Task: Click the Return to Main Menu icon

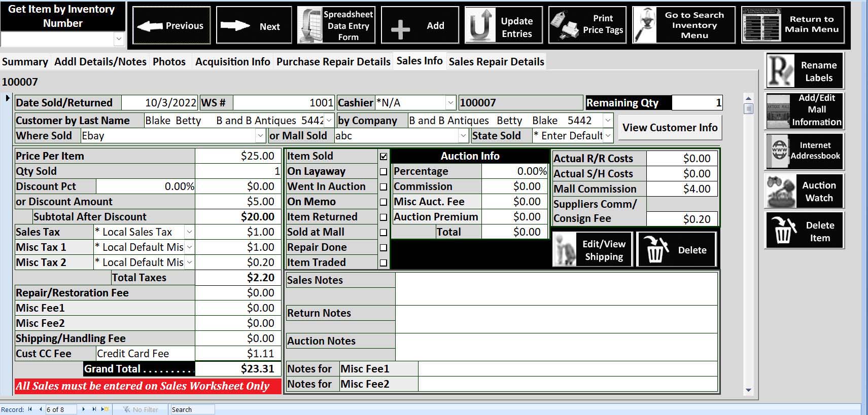Action: 761,25
